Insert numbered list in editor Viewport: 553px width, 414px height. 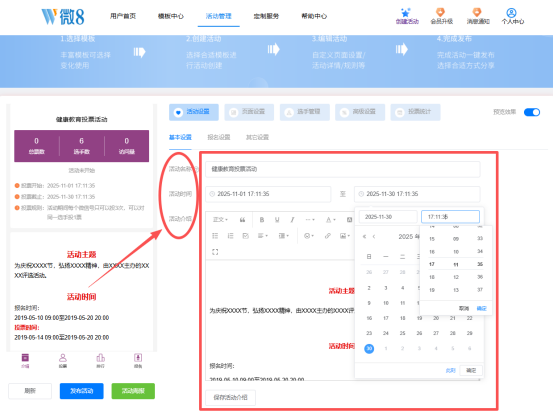point(230,236)
